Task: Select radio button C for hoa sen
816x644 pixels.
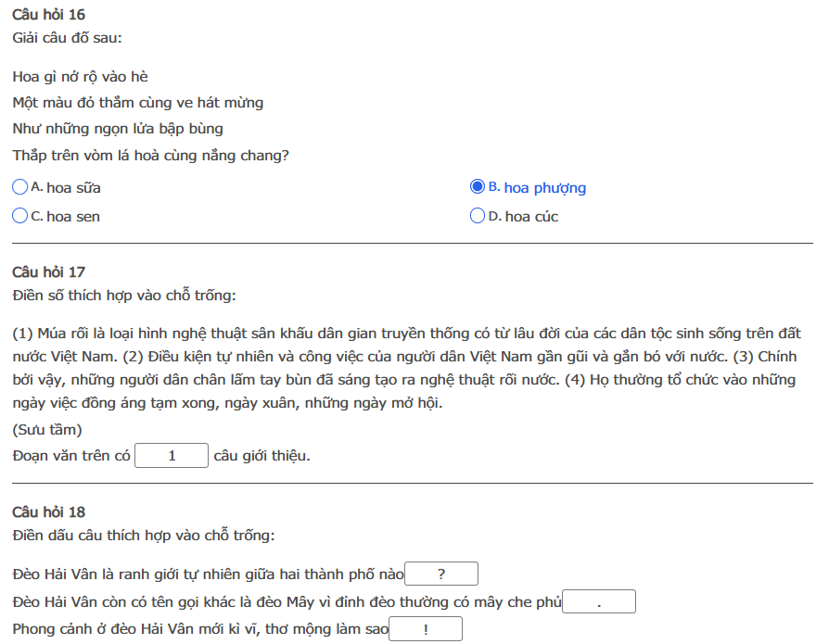Action: point(20,216)
